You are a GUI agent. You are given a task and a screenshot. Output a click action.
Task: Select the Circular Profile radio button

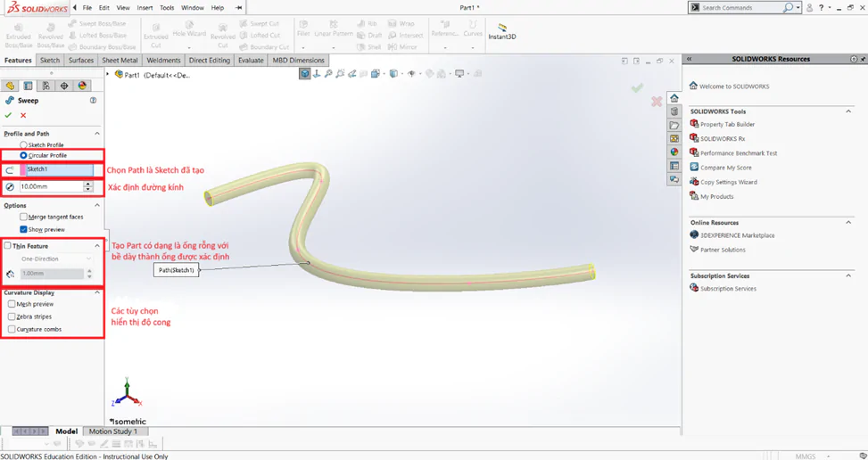23,155
